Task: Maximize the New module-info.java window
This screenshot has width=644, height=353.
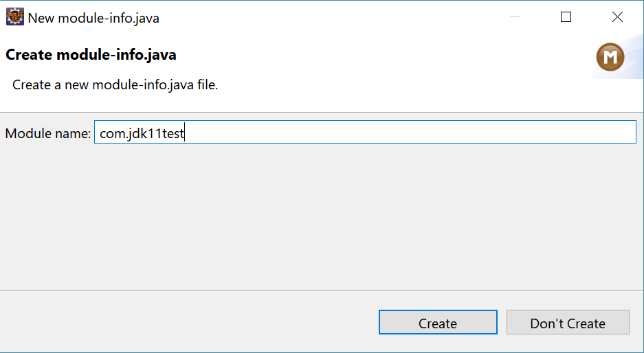Action: pos(566,17)
